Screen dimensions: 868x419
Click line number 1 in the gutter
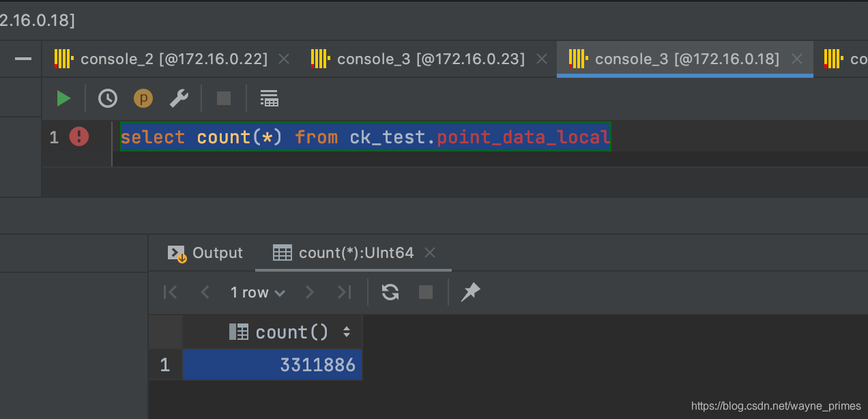[54, 137]
